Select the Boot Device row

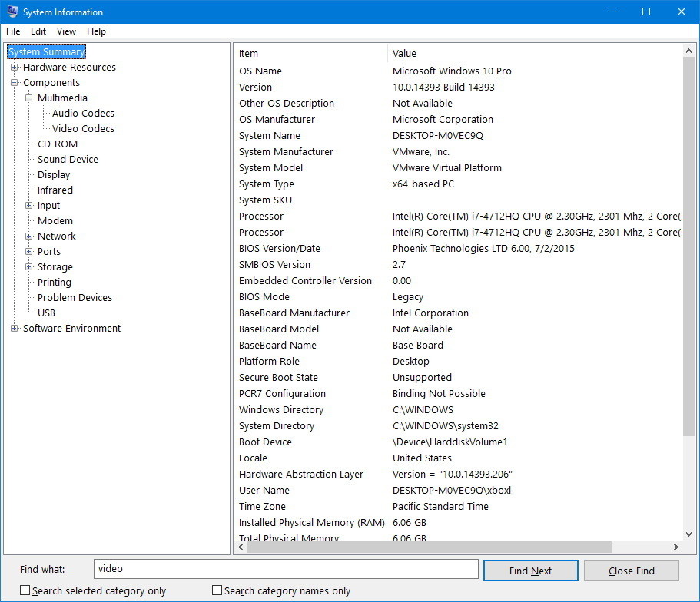(458, 442)
